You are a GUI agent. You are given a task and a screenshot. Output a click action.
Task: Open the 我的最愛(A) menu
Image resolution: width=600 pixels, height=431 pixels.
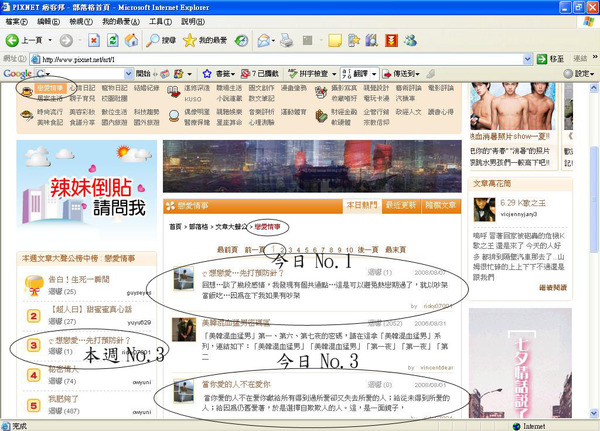pyautogui.click(x=121, y=22)
